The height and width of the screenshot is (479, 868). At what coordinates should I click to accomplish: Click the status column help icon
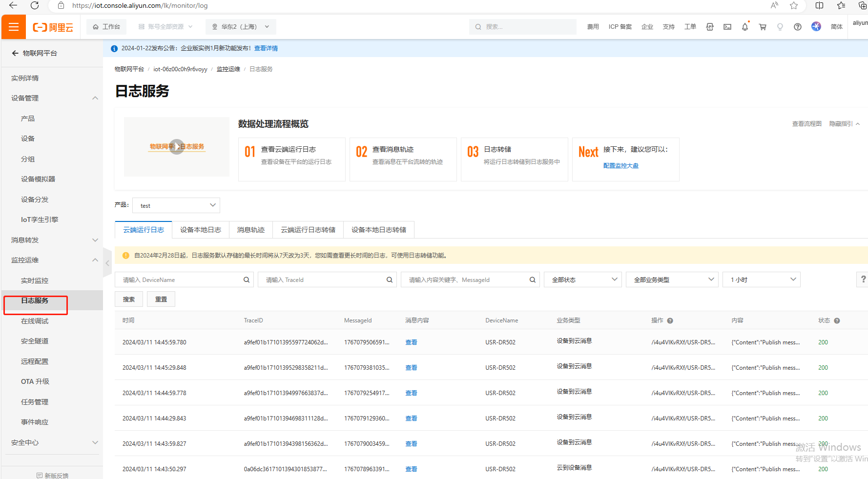click(837, 320)
